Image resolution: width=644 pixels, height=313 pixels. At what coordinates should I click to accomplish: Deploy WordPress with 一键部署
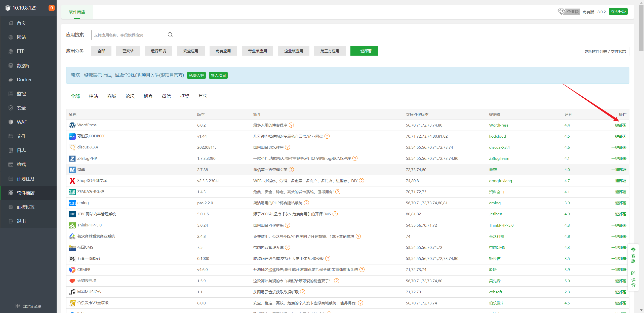pyautogui.click(x=619, y=125)
